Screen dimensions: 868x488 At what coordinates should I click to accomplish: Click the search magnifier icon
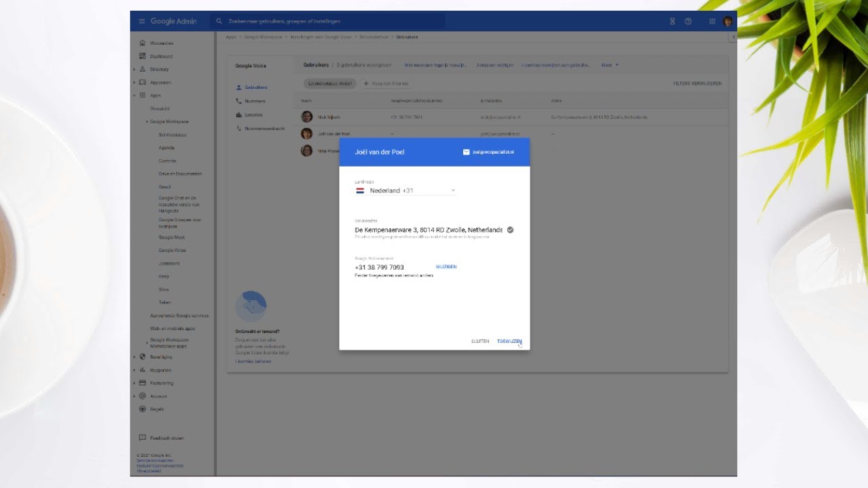(x=219, y=22)
